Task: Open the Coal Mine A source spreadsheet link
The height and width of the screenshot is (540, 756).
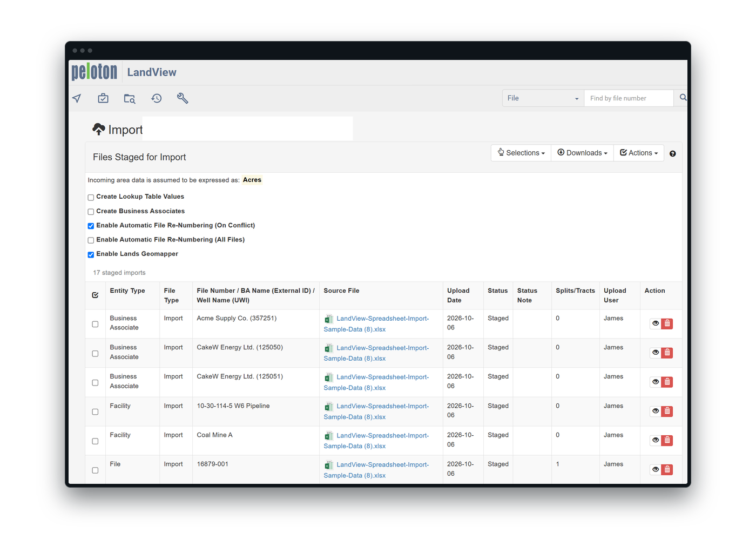Action: 376,441
